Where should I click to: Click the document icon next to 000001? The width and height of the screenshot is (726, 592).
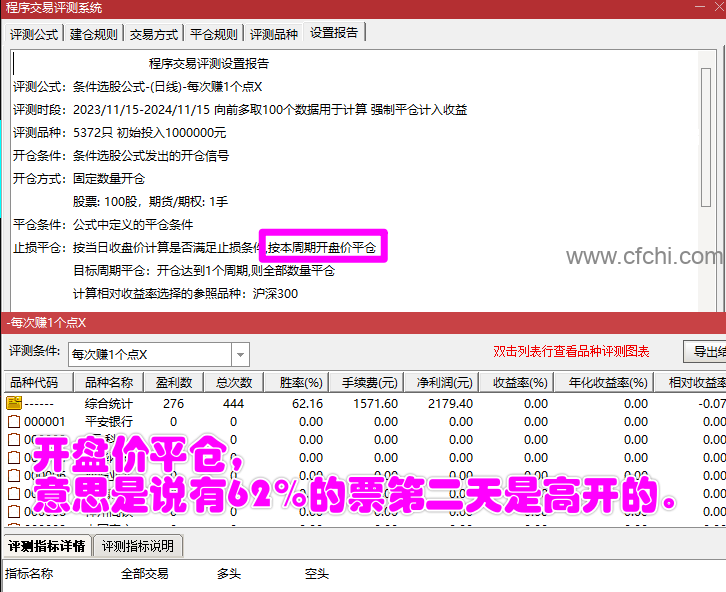coord(14,421)
